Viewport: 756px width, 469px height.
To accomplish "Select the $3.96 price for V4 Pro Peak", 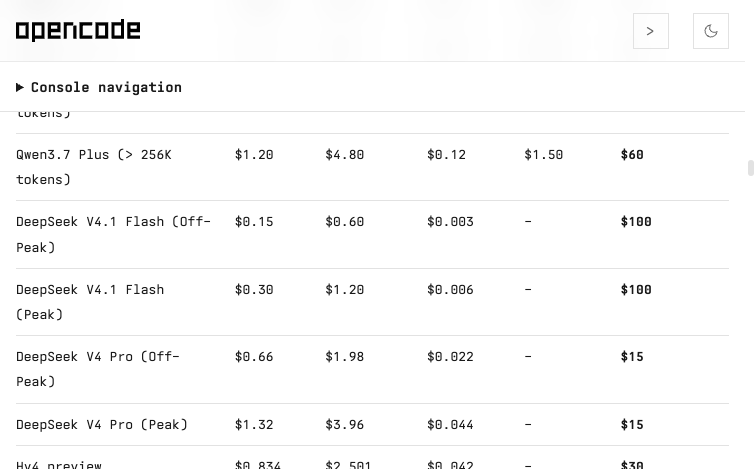I will [x=345, y=425].
